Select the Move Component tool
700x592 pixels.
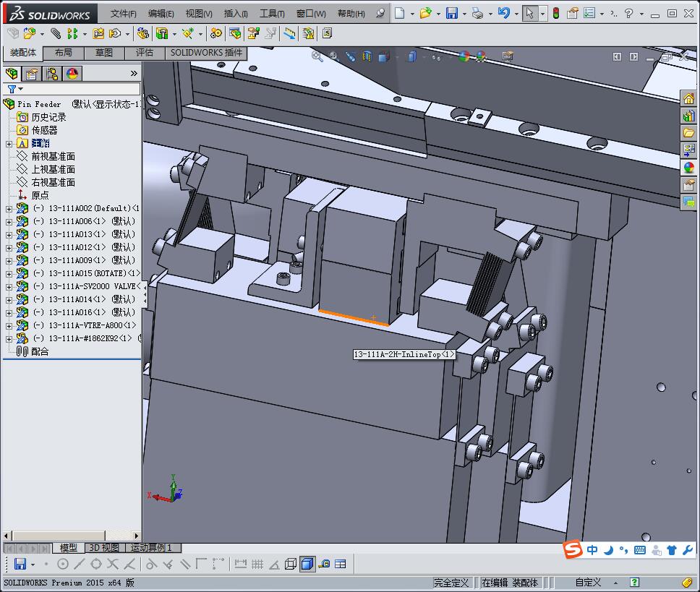point(115,33)
